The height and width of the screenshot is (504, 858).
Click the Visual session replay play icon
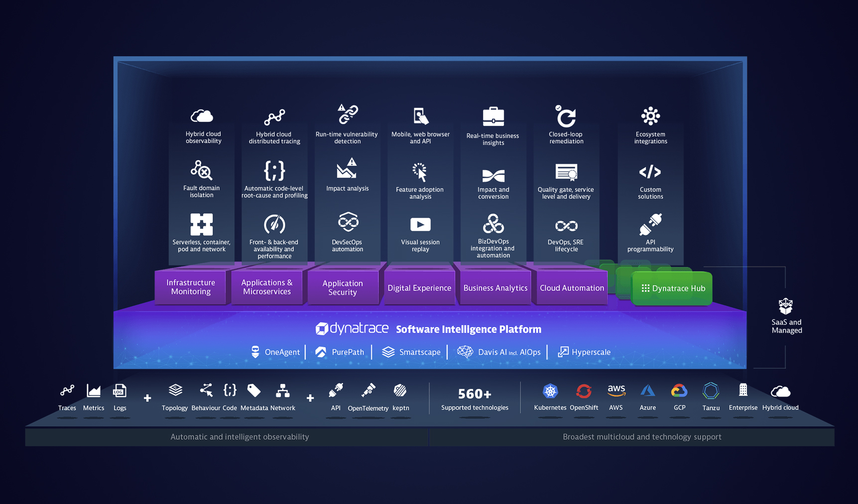(x=420, y=224)
